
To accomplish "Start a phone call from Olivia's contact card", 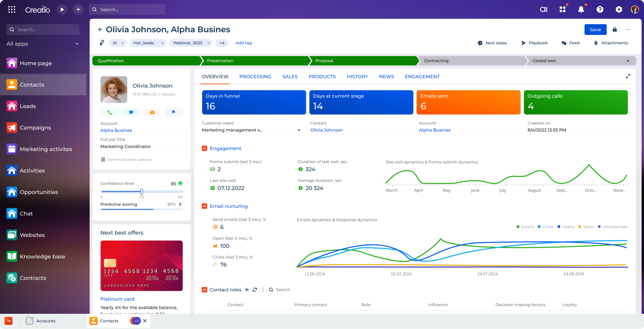I will click(x=110, y=112).
